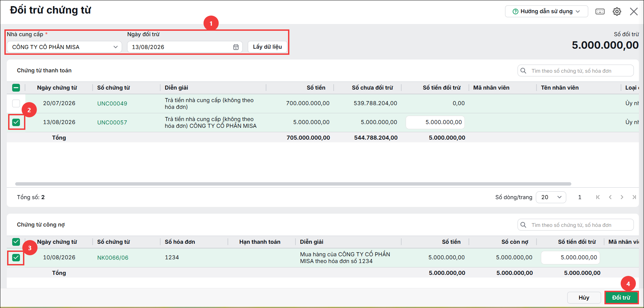Click the 705.000.000,00 total amount

pos(308,138)
